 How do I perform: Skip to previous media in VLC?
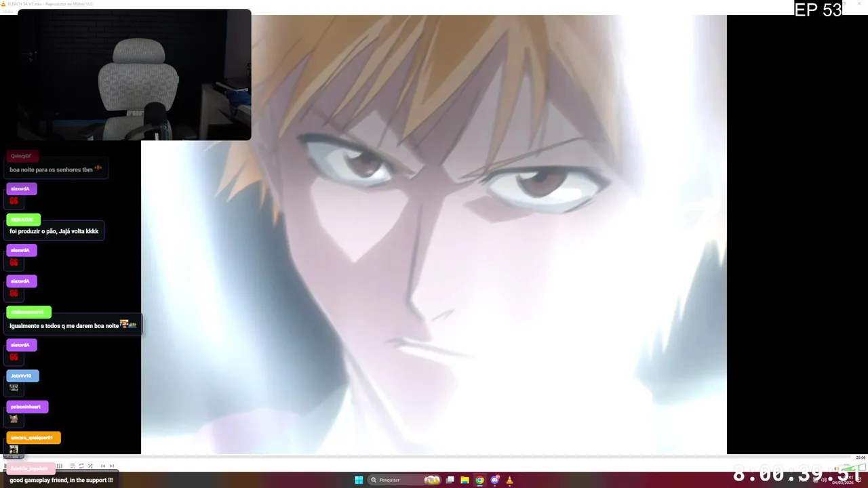coord(103,466)
